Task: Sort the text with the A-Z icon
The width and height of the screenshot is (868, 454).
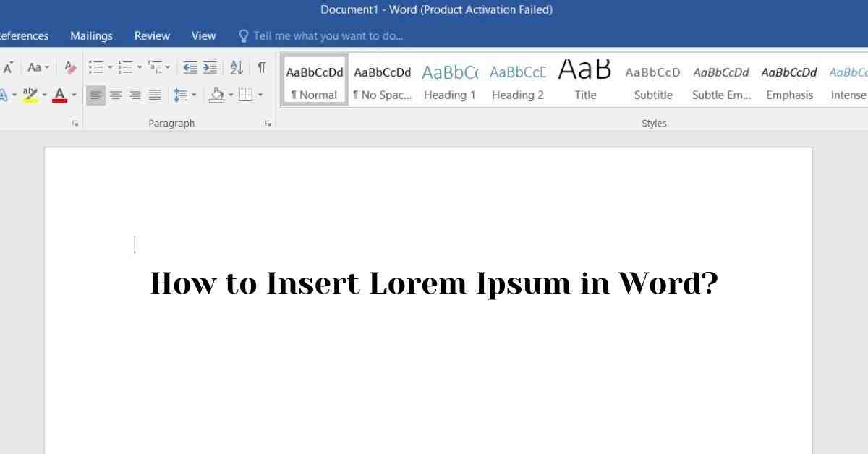Action: 237,68
